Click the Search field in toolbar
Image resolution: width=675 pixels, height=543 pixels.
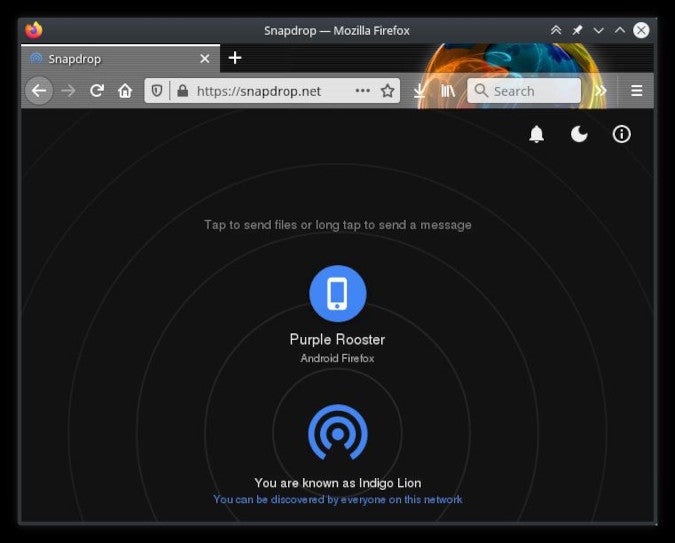pyautogui.click(x=525, y=91)
